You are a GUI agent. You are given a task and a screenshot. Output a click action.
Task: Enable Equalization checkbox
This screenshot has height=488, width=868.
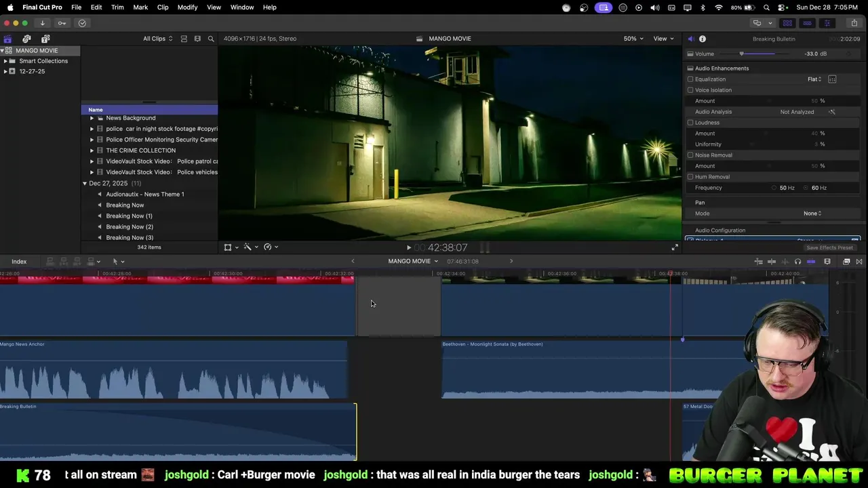pos(690,79)
